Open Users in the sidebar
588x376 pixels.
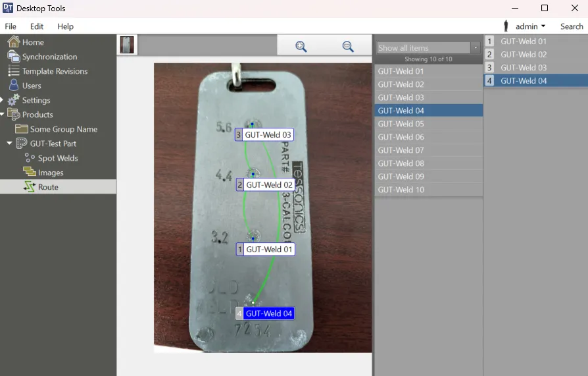(x=32, y=86)
